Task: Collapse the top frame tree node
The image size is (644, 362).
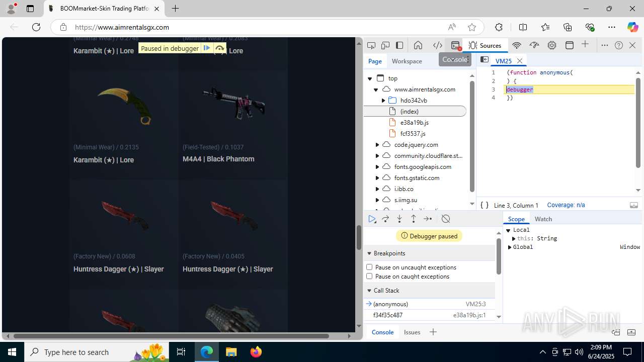Action: click(370, 78)
